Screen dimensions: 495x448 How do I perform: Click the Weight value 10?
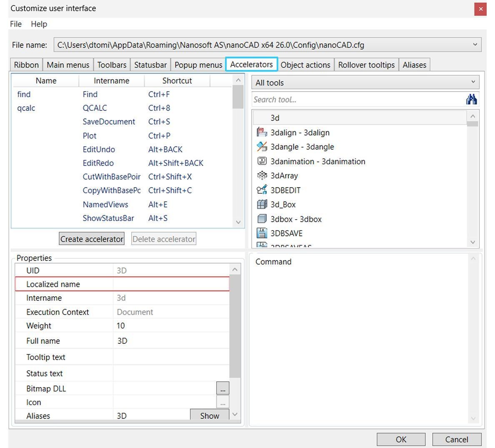click(x=120, y=325)
